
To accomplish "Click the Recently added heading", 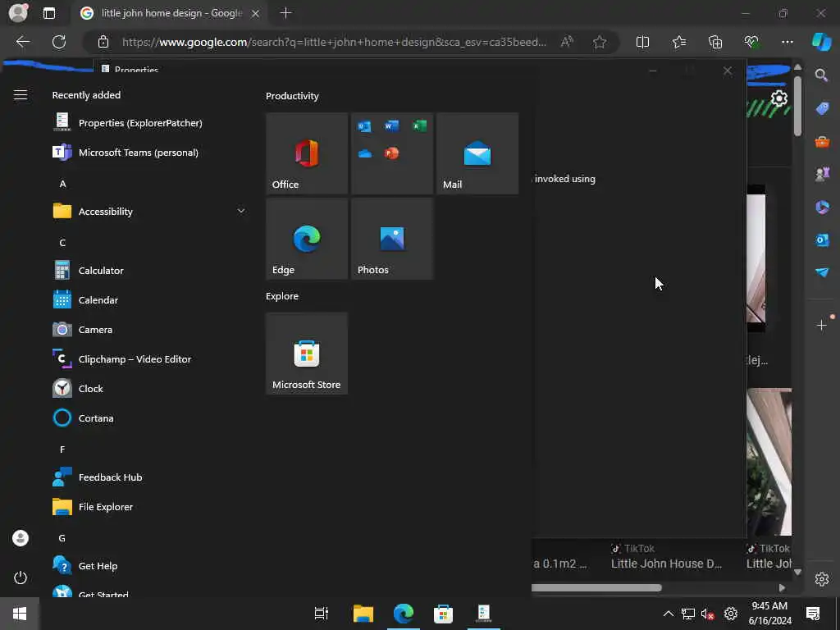I will (86, 95).
